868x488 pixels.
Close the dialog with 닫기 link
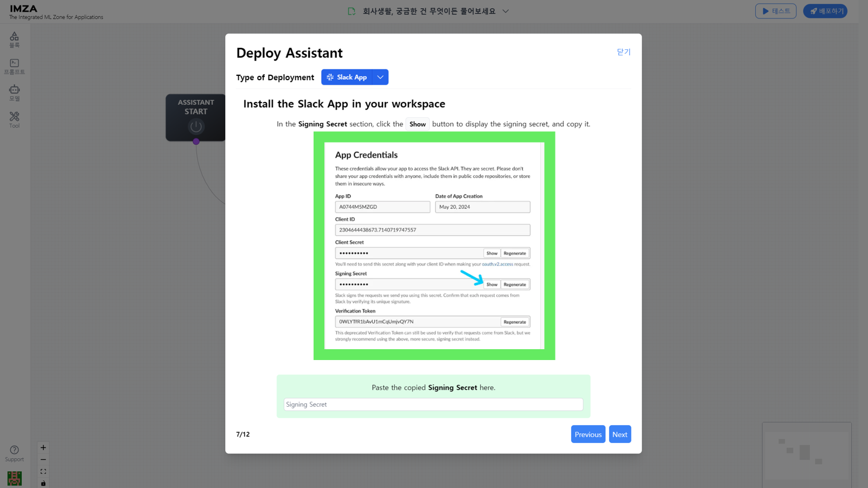click(624, 52)
